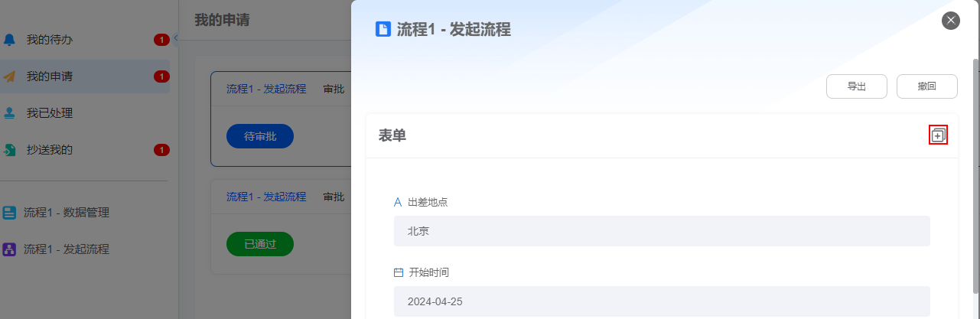Close the 流程1 detail panel
This screenshot has width=980, height=319.
[x=951, y=21]
